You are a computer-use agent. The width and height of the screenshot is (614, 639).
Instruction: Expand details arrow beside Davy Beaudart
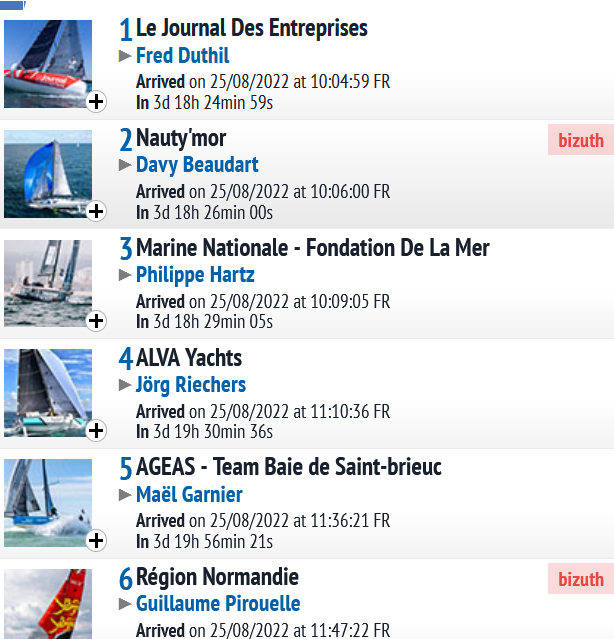[x=125, y=165]
